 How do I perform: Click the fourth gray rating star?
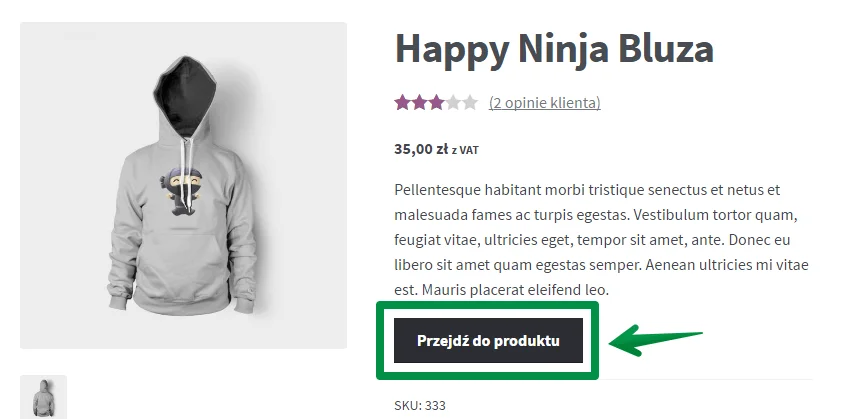click(453, 102)
